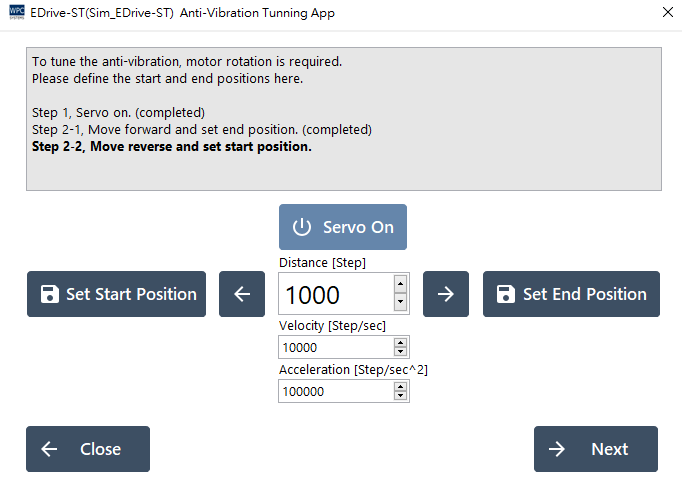Increase Velocity with the up spinner arrow

pos(401,343)
